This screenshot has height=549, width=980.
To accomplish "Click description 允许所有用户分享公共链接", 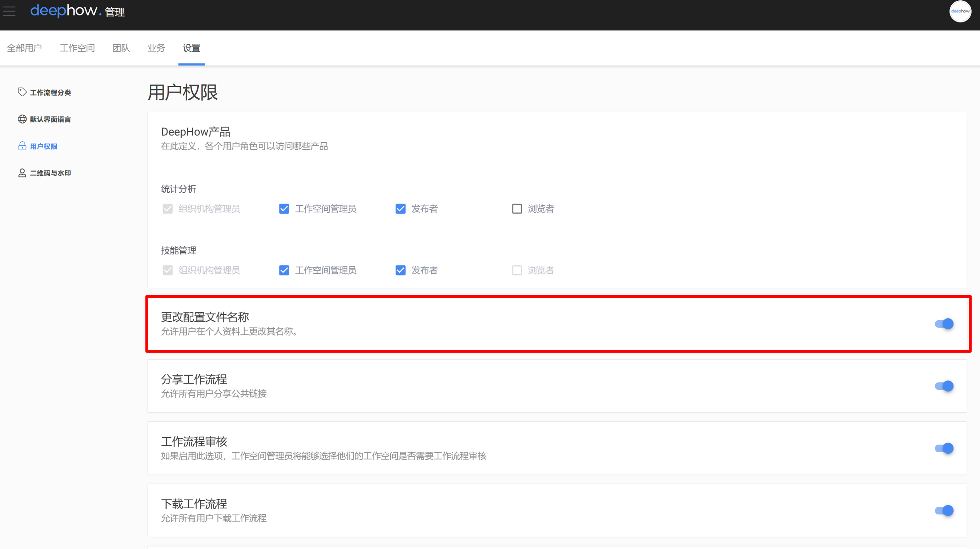I will (x=214, y=394).
